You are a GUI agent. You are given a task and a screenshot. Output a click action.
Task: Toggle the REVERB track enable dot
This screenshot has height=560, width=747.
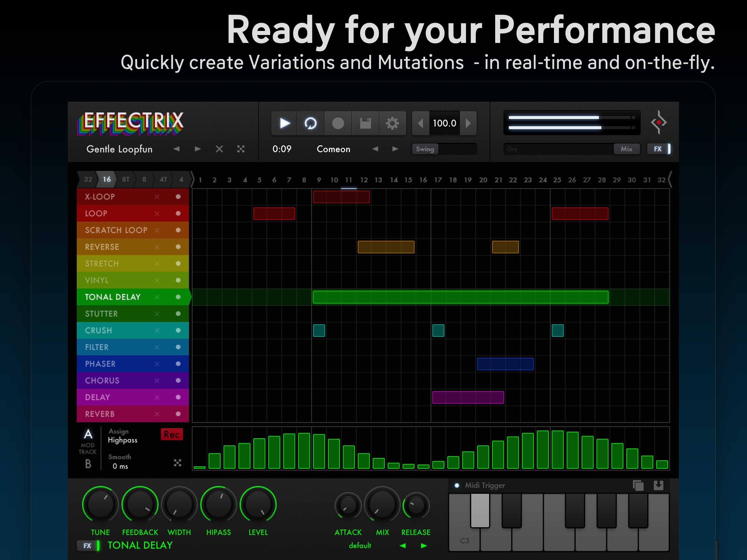click(x=178, y=414)
